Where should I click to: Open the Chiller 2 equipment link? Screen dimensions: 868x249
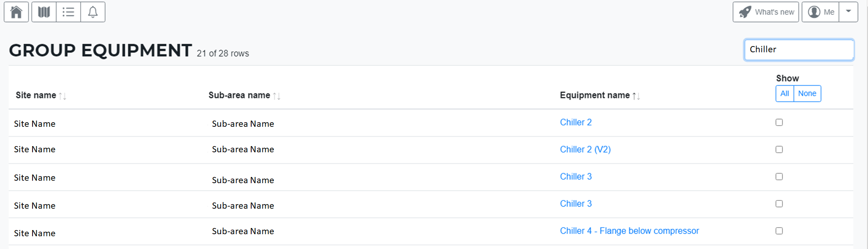[576, 122]
